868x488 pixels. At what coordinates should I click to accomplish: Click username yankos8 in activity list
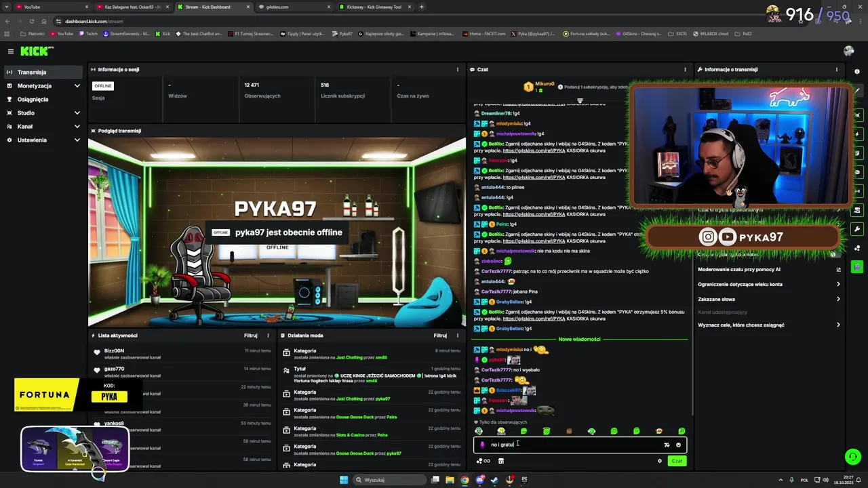click(114, 423)
